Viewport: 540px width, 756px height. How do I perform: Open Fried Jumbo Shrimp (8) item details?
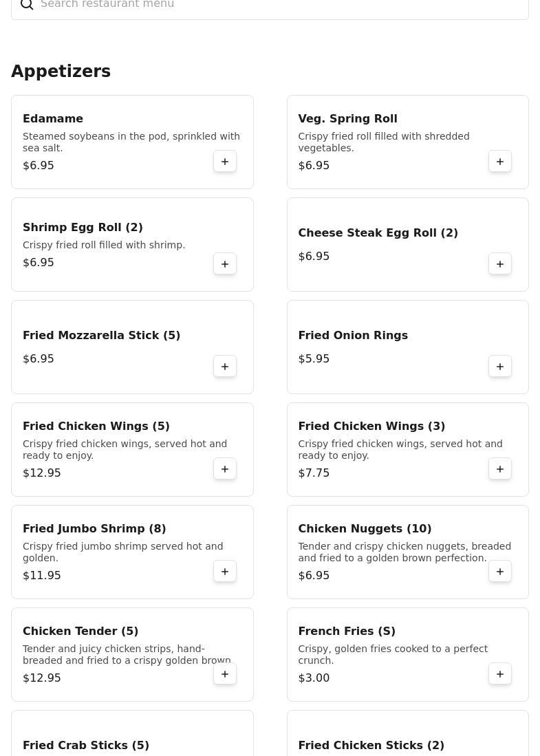(132, 552)
